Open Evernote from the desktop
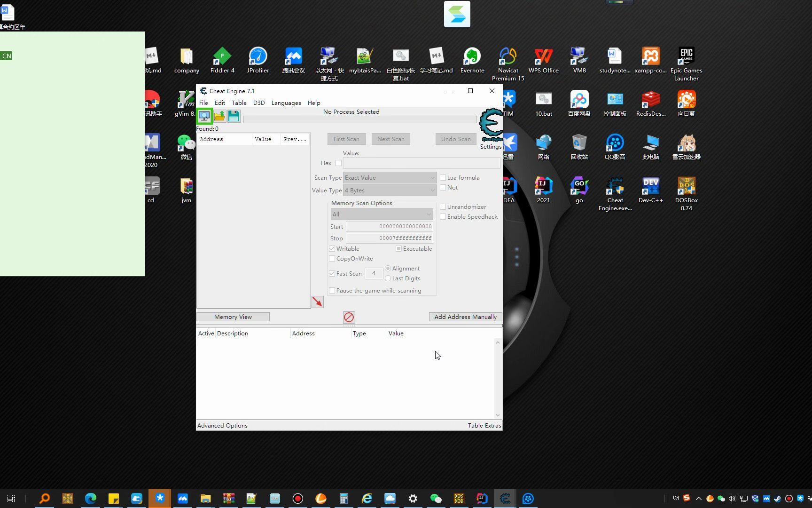 pos(472,56)
